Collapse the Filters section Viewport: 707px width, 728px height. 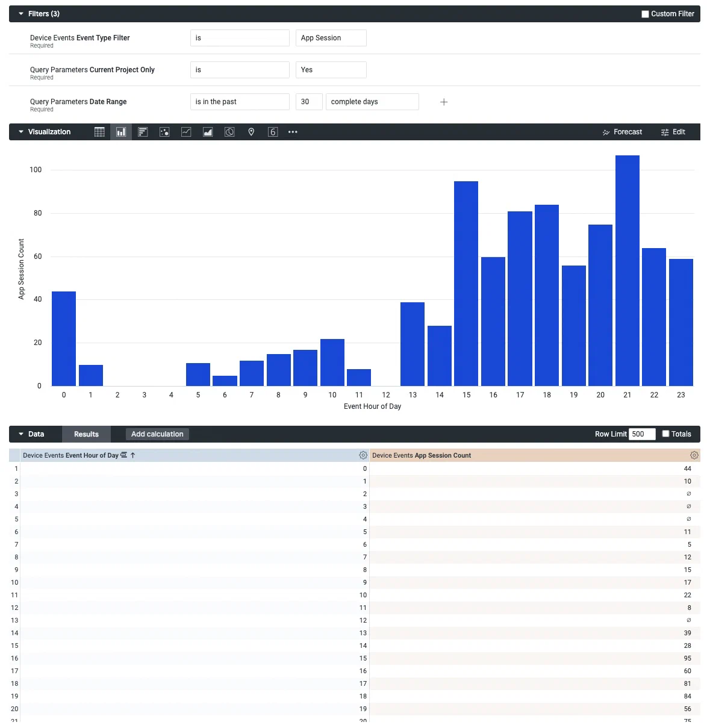(20, 13)
